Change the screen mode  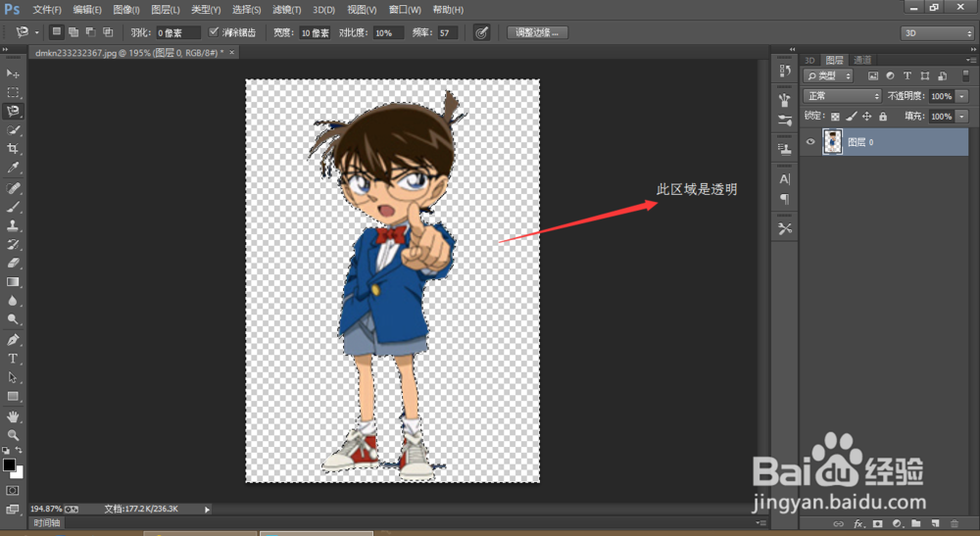coord(13,510)
